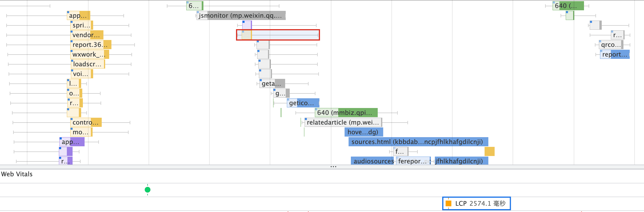
Task: Open the wxwork_ request entry
Action: (x=90, y=54)
